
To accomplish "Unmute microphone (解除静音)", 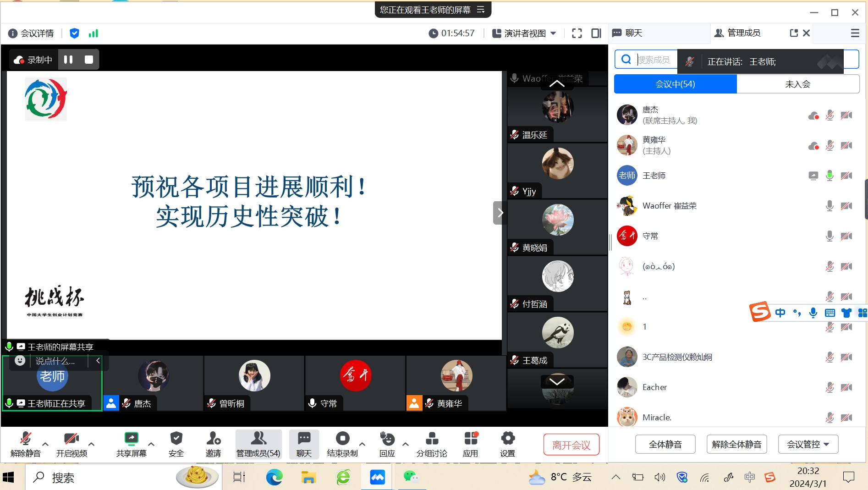I will click(x=25, y=439).
